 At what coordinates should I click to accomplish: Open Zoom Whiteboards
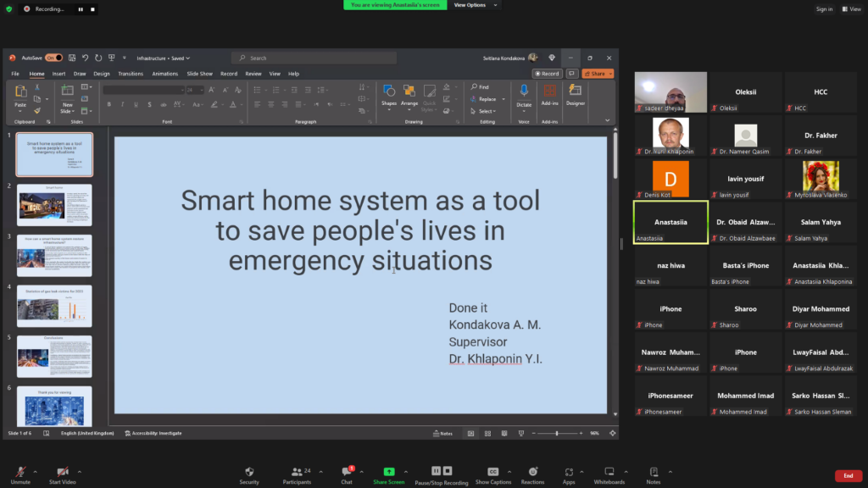609,471
